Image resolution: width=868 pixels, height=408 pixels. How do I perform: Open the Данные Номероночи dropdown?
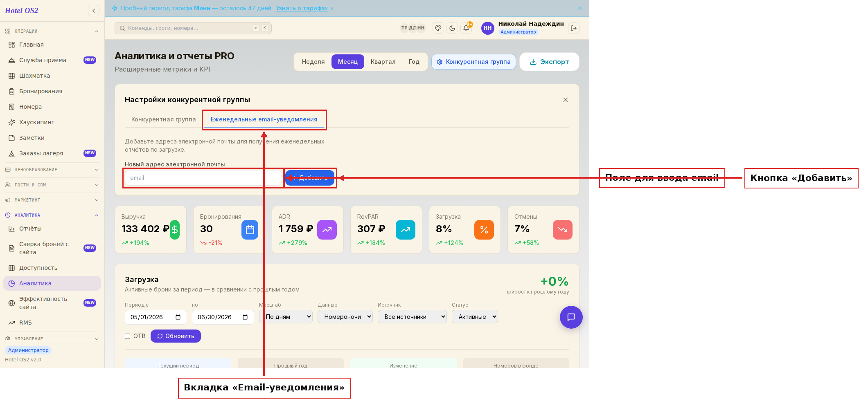click(x=345, y=317)
